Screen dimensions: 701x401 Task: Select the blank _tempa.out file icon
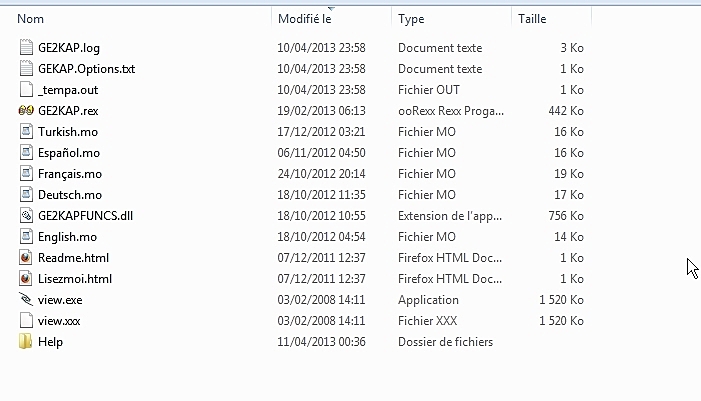pos(26,89)
